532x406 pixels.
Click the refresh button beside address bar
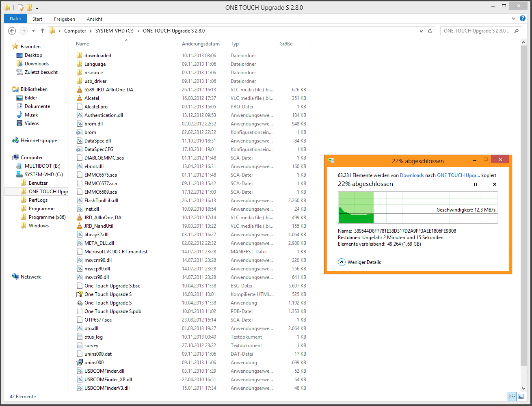430,31
